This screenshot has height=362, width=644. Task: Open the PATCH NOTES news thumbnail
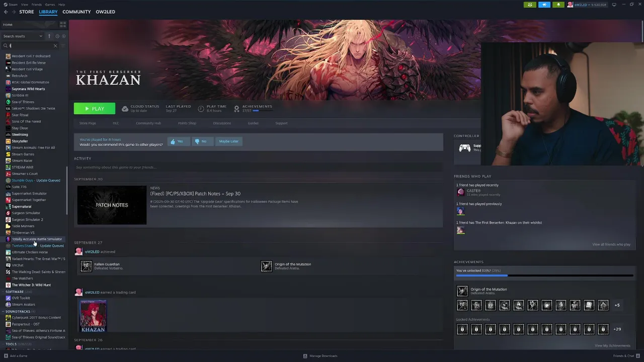(x=112, y=205)
